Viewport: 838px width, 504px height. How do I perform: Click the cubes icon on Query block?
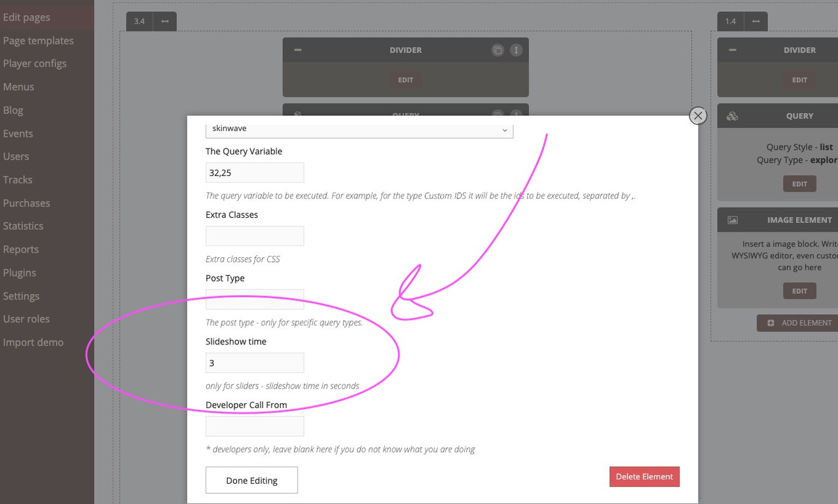(733, 116)
